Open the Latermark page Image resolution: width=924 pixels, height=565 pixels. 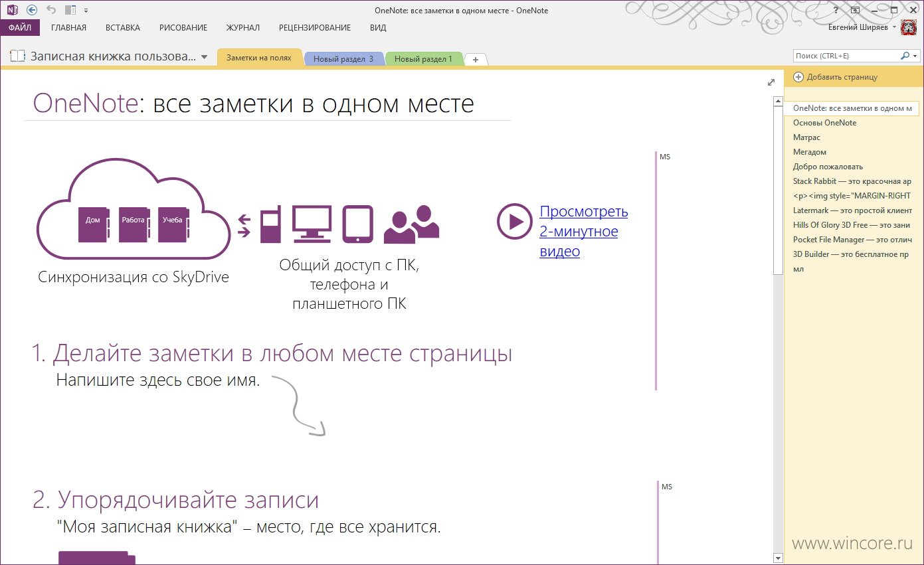853,210
